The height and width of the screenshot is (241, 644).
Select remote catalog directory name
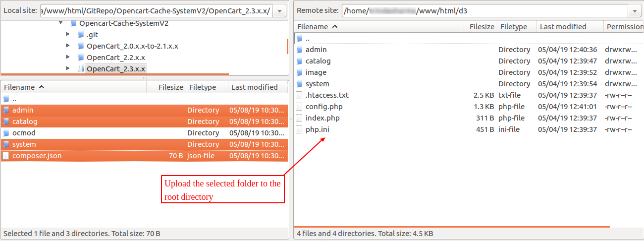[x=318, y=60]
